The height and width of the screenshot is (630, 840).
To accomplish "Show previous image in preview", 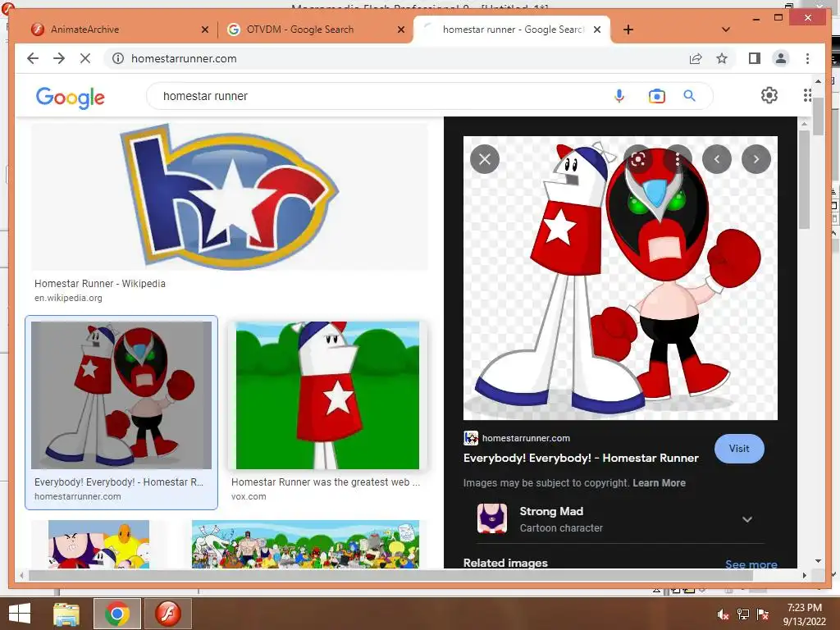I will (717, 159).
